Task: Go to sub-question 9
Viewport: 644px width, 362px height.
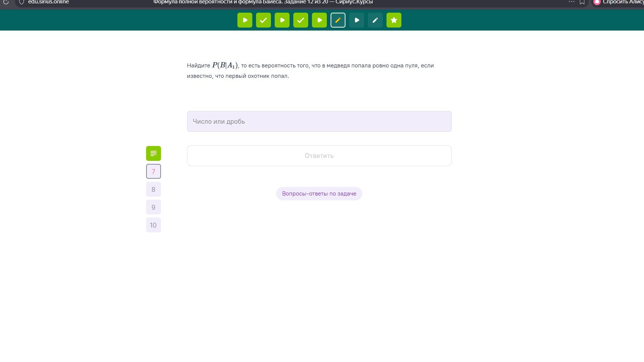Action: coord(154,207)
